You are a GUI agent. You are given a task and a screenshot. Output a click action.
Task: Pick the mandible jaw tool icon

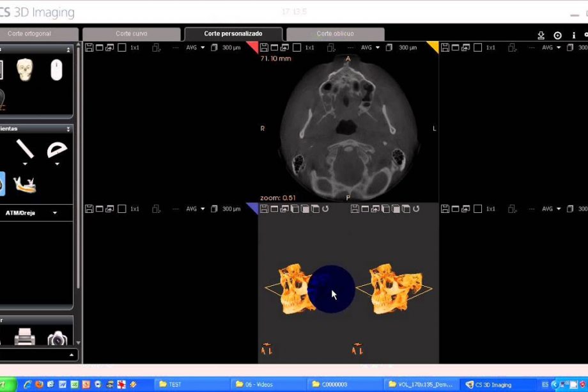(25, 184)
